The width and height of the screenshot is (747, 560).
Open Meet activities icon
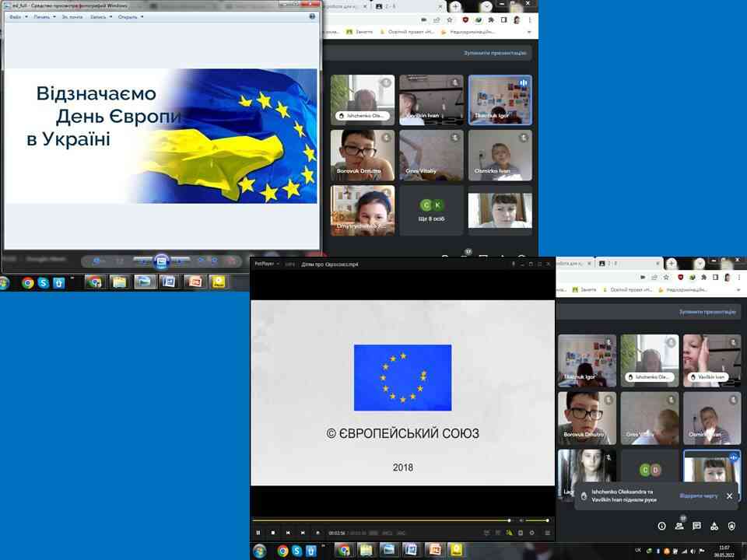(714, 526)
